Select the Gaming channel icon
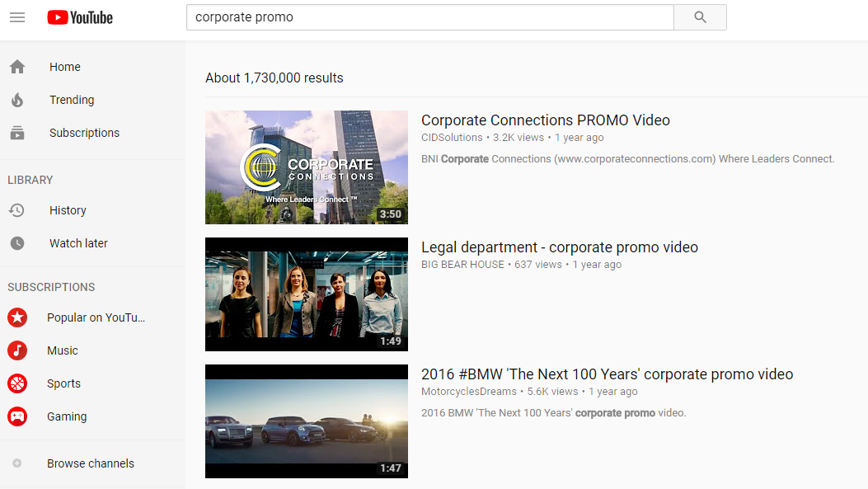868x489 pixels. point(16,416)
